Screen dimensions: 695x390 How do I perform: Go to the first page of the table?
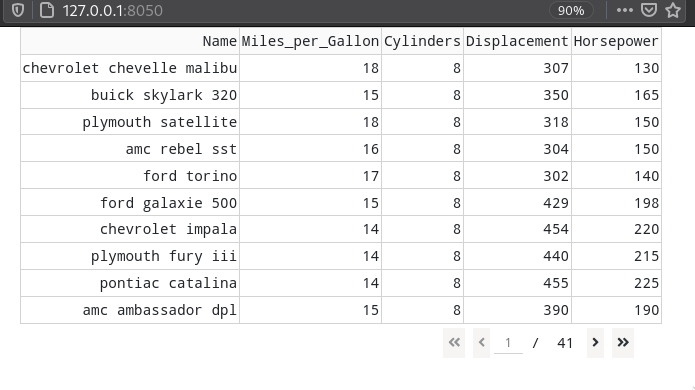[x=454, y=343]
